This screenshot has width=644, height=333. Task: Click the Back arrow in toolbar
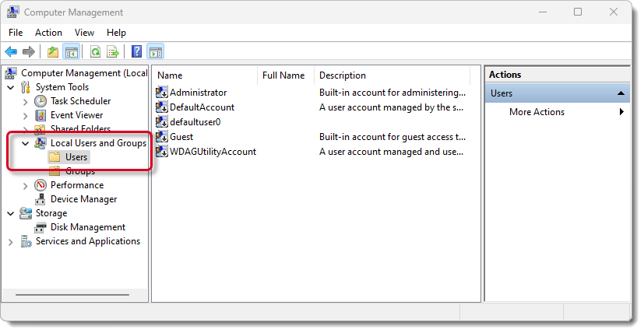pyautogui.click(x=11, y=52)
